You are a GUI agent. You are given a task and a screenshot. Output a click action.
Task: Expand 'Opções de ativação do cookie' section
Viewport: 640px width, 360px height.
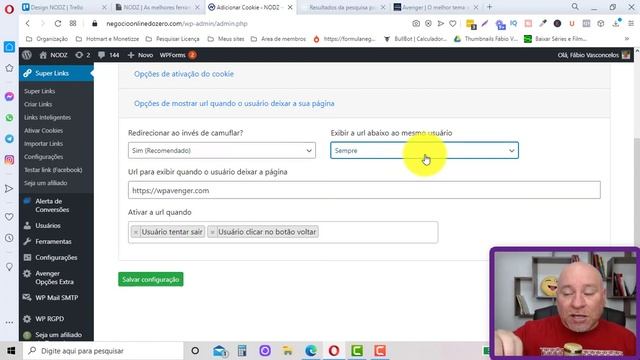click(184, 74)
